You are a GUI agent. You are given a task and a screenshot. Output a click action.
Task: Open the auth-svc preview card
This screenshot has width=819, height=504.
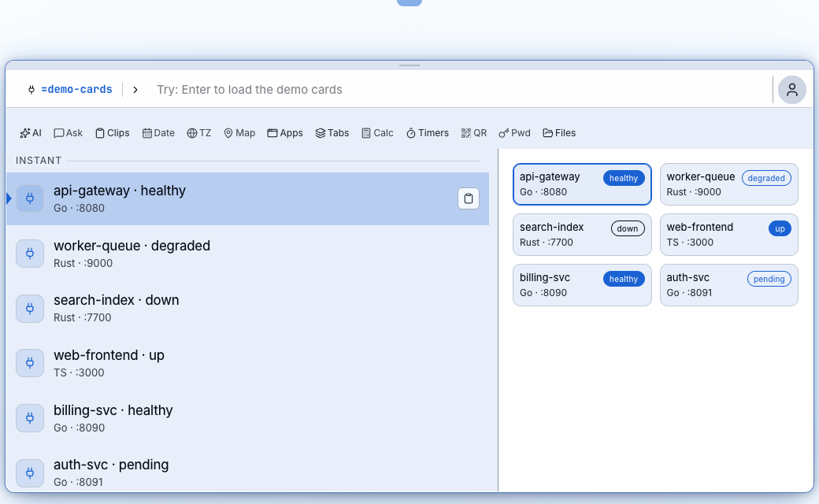coord(728,285)
